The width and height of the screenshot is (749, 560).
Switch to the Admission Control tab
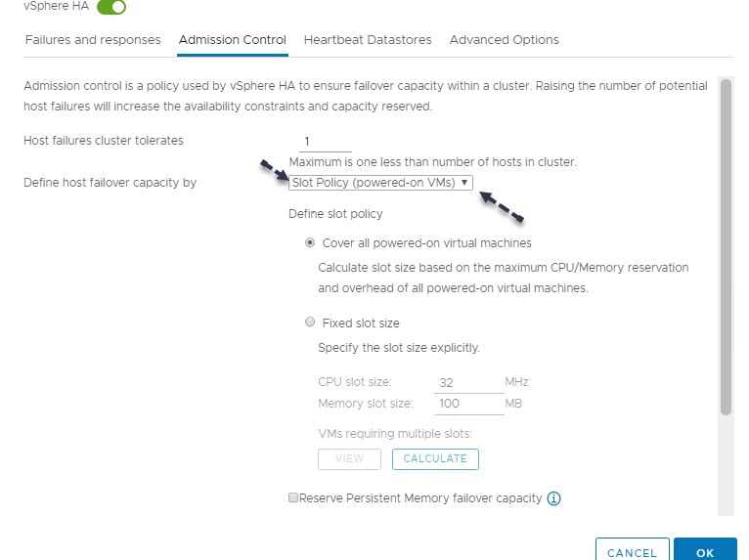click(233, 40)
